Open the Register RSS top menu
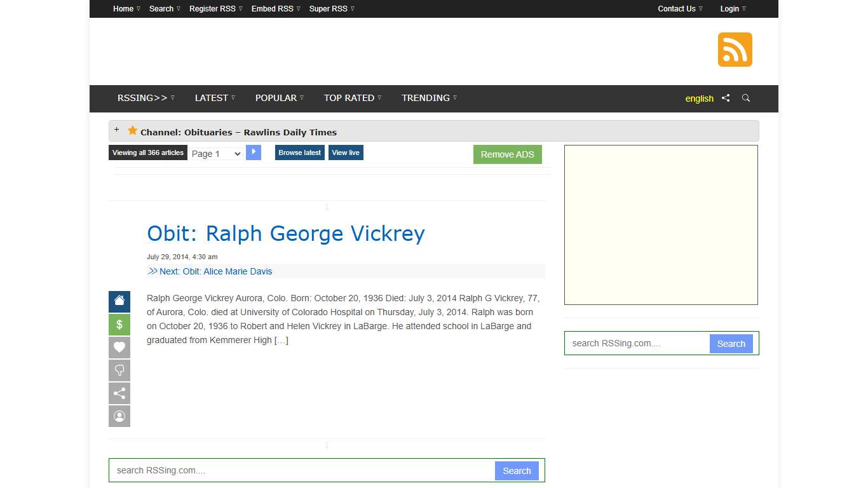 (x=215, y=9)
